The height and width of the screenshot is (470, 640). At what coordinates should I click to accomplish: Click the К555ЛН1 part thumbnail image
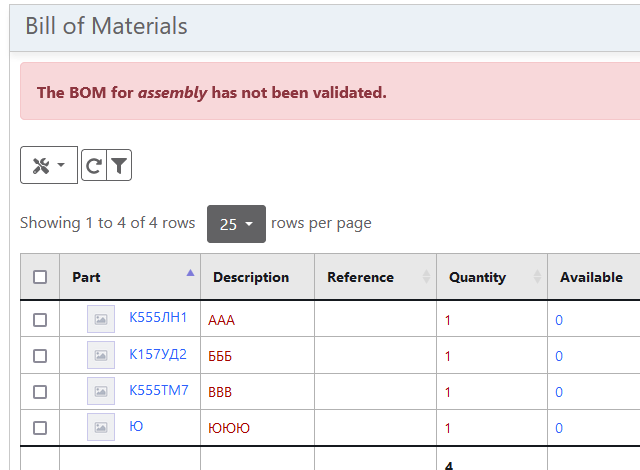click(101, 319)
